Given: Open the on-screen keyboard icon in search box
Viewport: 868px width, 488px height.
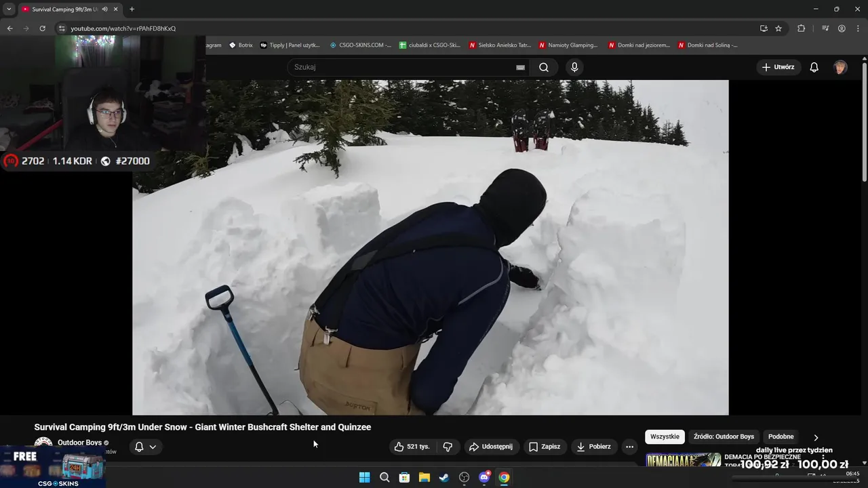Looking at the screenshot, I should point(520,67).
